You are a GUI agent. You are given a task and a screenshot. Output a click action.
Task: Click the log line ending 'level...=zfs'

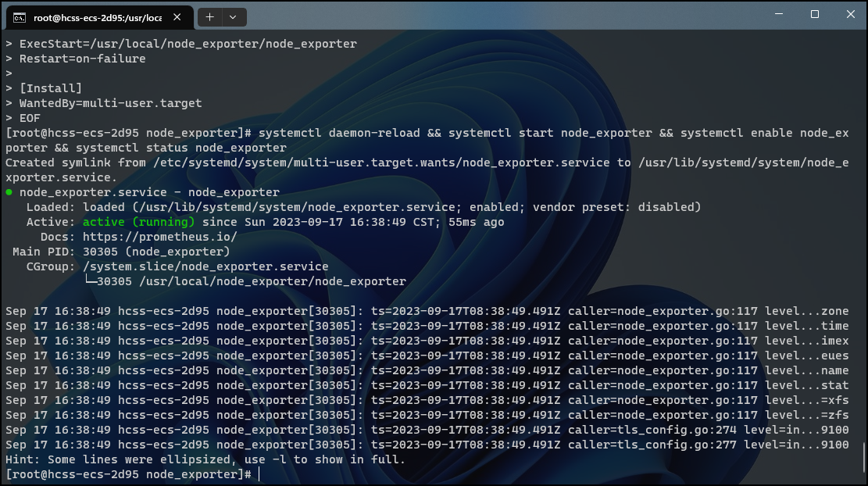[427, 415]
